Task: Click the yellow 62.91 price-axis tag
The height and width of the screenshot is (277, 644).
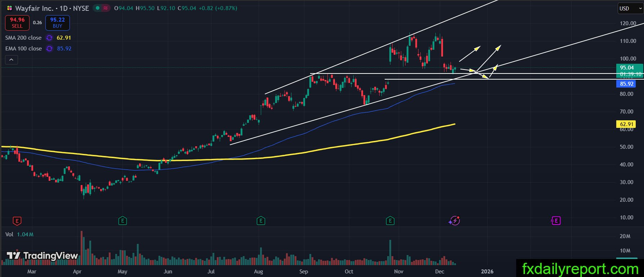Action: tap(627, 124)
